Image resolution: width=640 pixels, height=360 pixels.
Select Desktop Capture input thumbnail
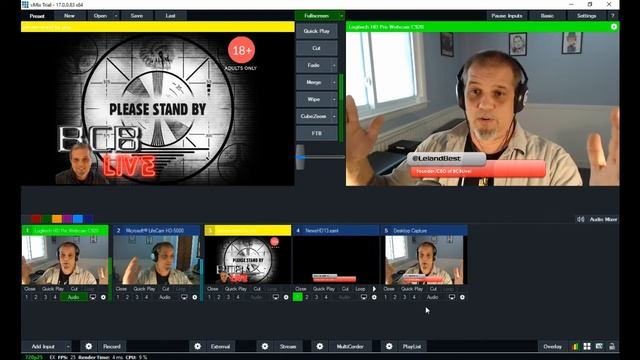[x=424, y=260]
